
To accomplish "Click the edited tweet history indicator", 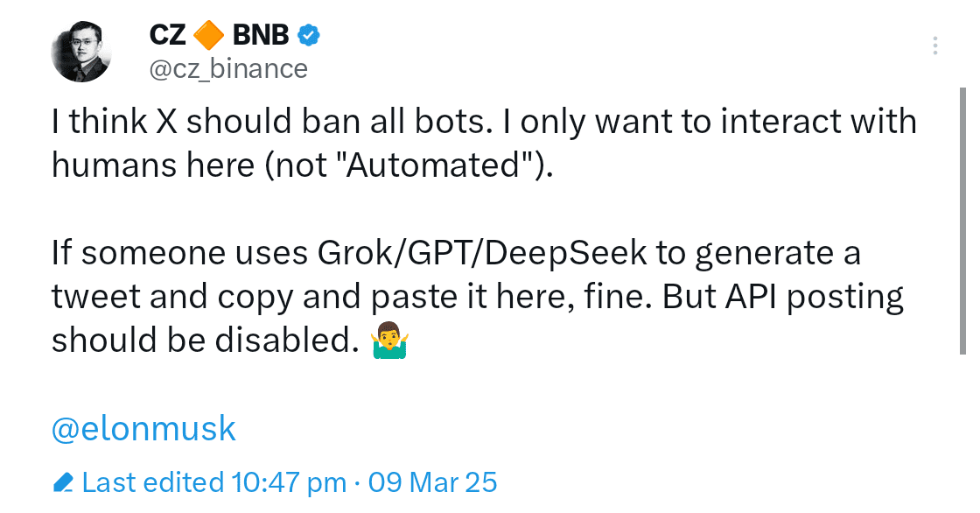I will [63, 481].
